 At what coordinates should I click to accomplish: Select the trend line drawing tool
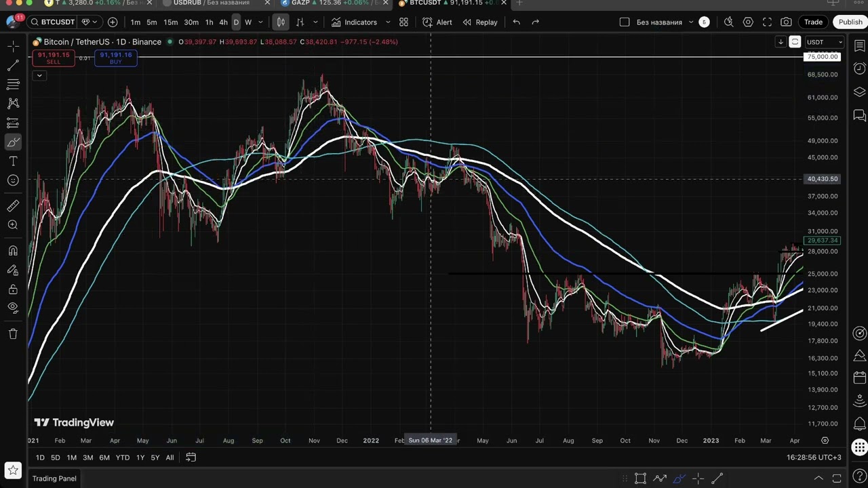click(13, 66)
